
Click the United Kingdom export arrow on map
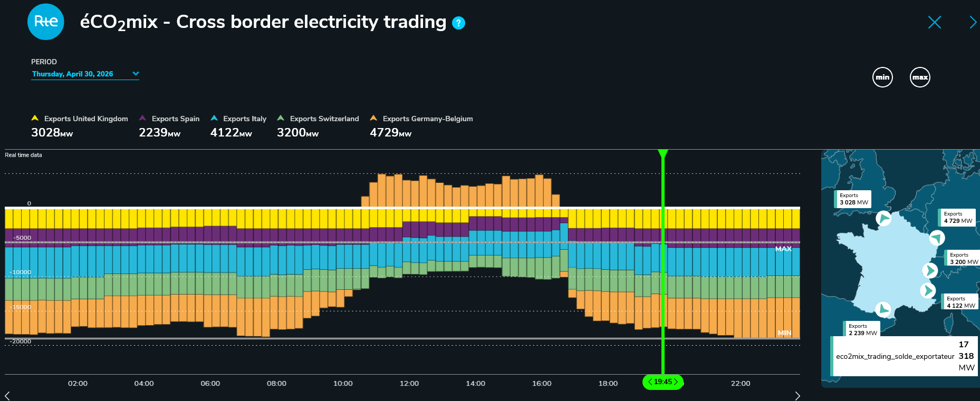(883, 218)
